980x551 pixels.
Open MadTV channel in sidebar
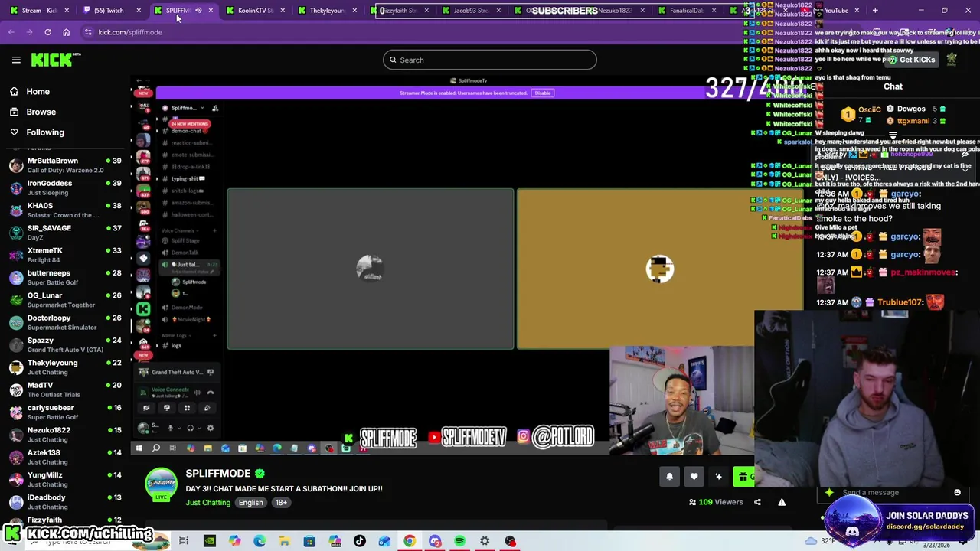pyautogui.click(x=65, y=390)
